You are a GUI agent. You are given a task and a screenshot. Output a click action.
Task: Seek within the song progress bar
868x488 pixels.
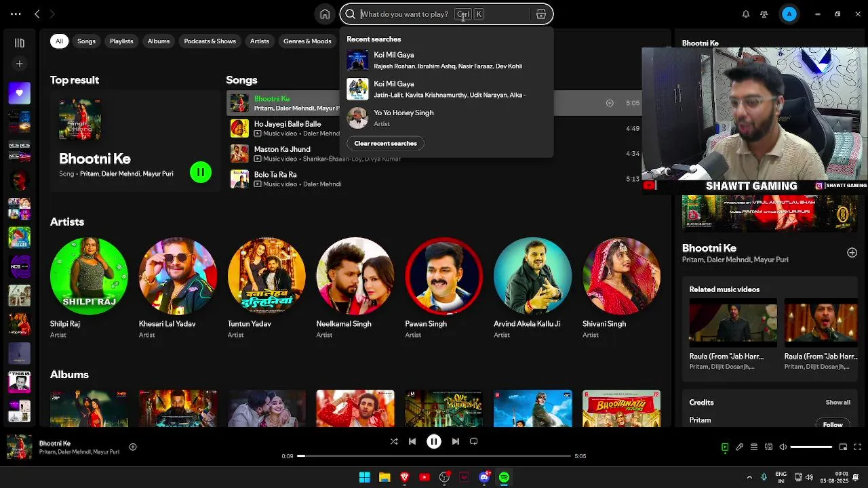[x=434, y=456]
